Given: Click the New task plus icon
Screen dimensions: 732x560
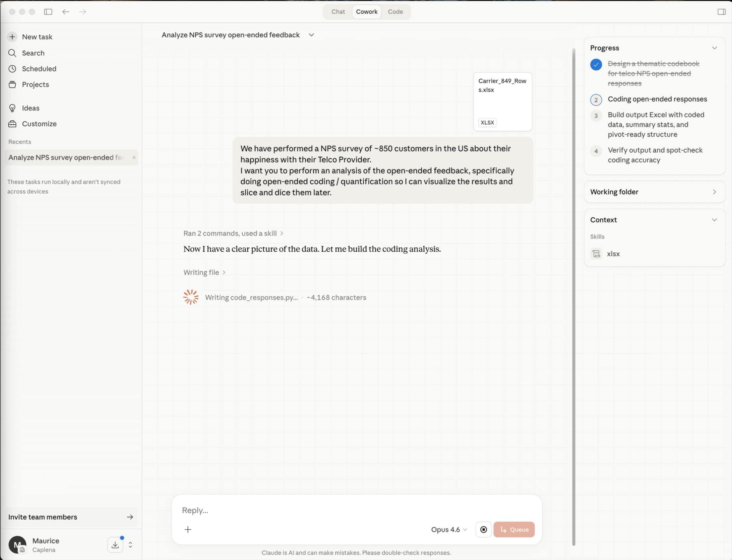Looking at the screenshot, I should [x=12, y=37].
